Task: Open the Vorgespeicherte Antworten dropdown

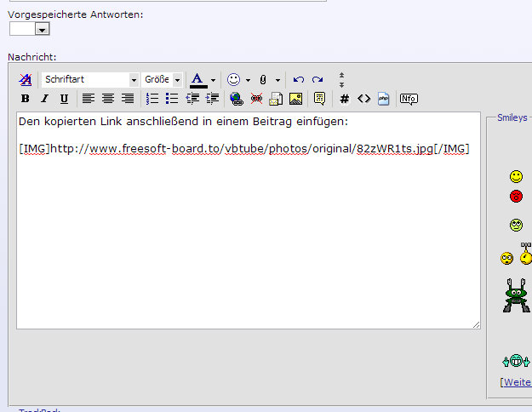Action: (x=30, y=29)
